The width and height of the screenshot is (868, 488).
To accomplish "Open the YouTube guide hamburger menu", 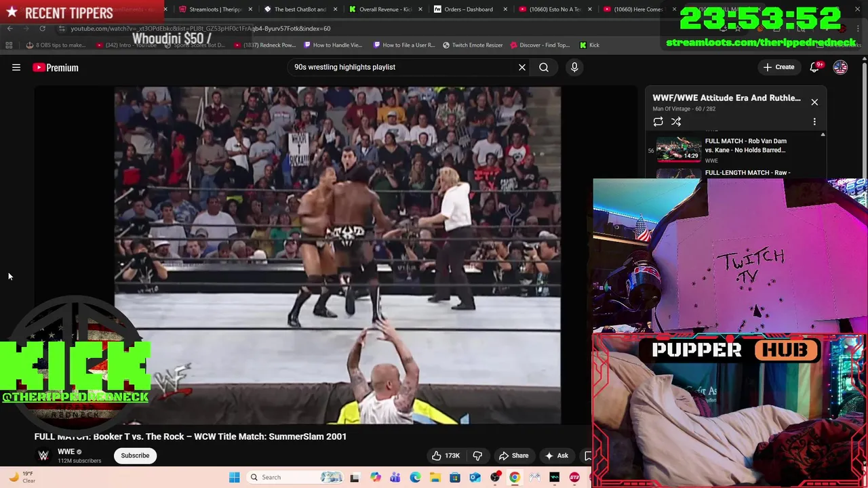I will coord(16,67).
